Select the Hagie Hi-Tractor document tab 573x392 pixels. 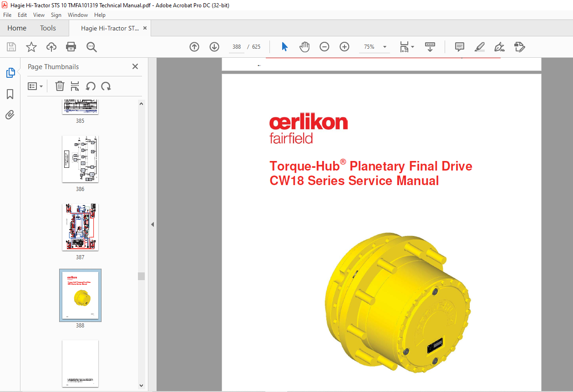point(110,28)
